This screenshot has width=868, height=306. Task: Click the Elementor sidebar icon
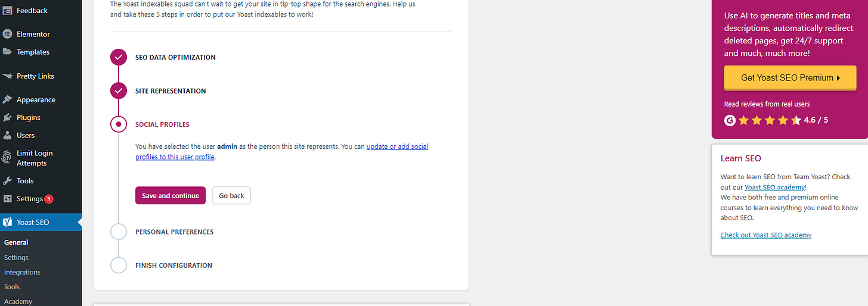click(7, 34)
